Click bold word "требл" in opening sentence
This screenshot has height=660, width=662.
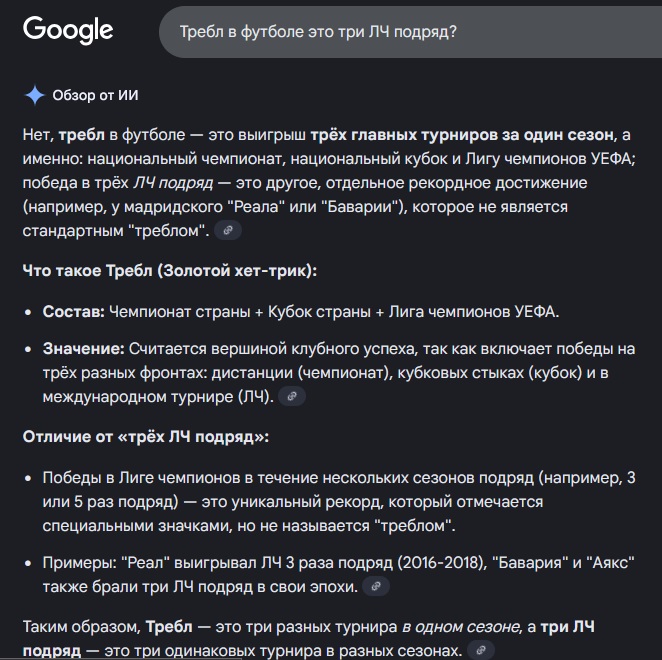tap(80, 135)
